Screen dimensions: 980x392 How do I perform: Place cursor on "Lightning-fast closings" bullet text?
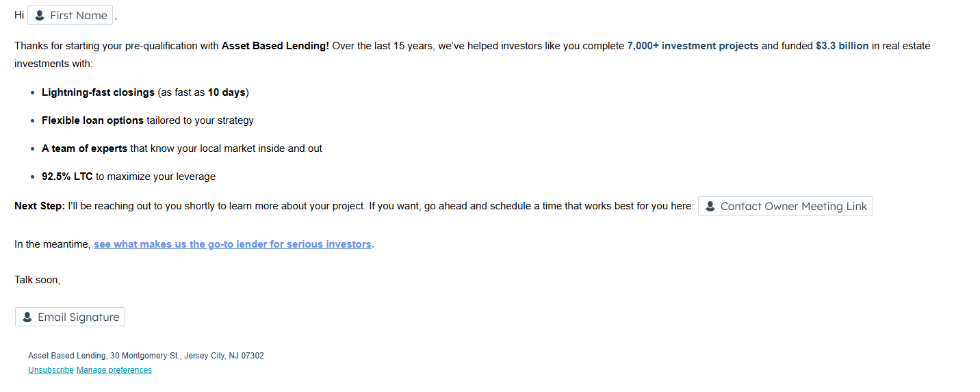[98, 92]
